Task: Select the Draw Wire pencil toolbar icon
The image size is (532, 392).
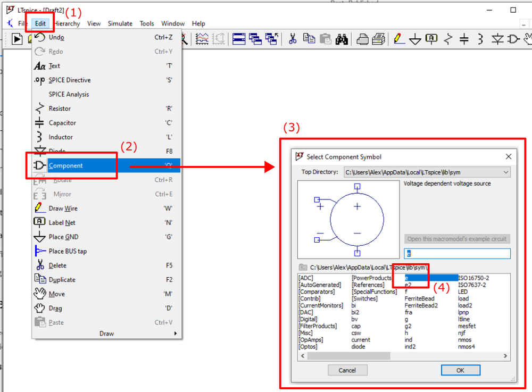Action: tap(399, 39)
